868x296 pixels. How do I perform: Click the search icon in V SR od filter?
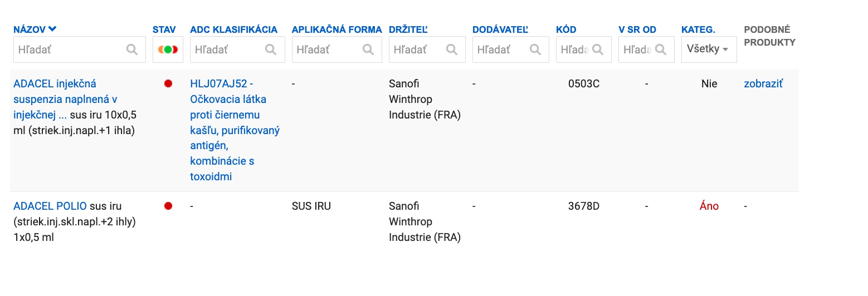[x=661, y=50]
